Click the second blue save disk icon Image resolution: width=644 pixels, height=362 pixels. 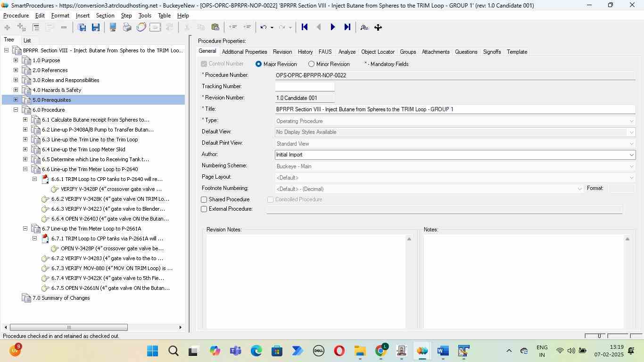(x=96, y=27)
